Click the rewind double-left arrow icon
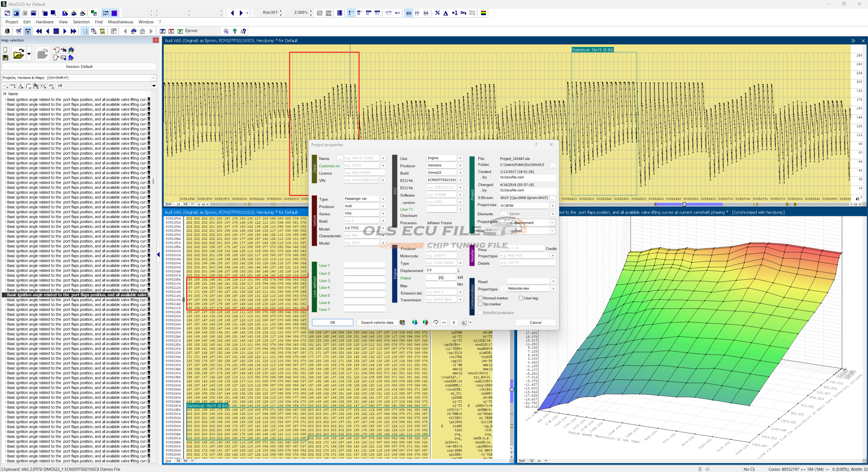Image resolution: width=868 pixels, height=472 pixels. pos(39,31)
